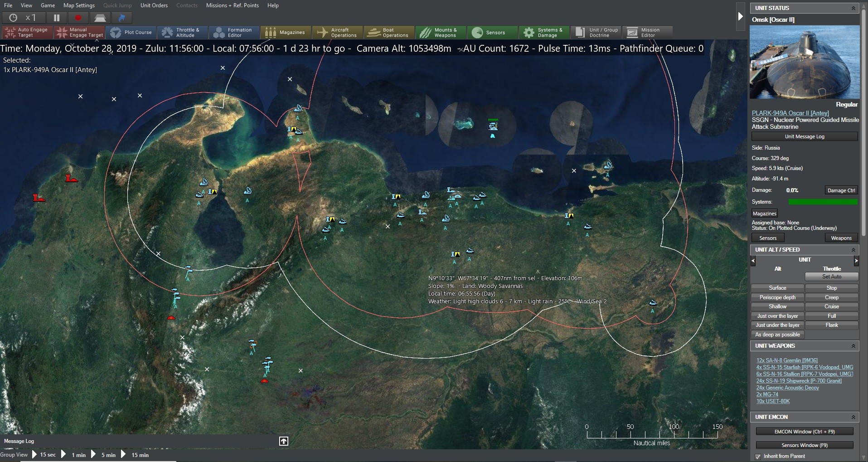This screenshot has width=868, height=462.
Task: Expand the Message Log upward
Action: (283, 441)
